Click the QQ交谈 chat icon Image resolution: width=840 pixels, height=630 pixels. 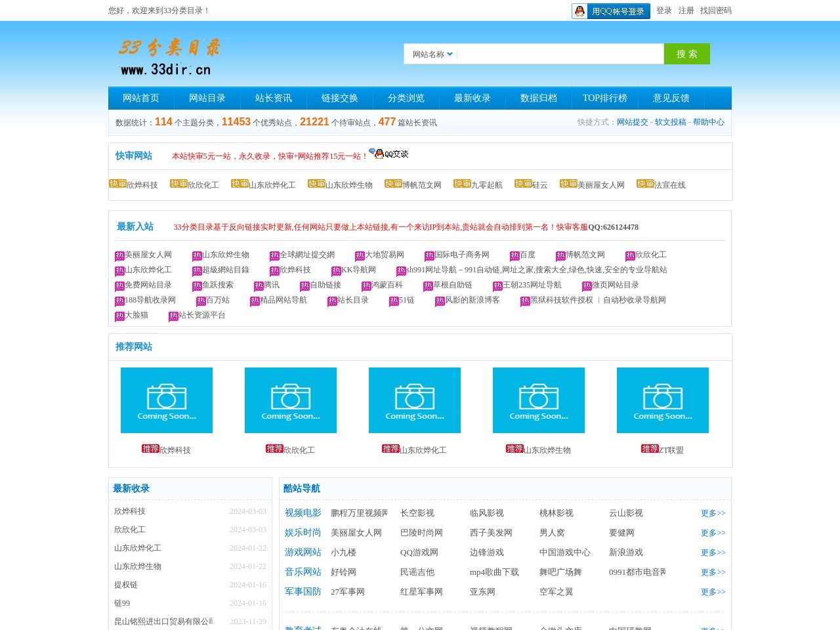(x=388, y=154)
